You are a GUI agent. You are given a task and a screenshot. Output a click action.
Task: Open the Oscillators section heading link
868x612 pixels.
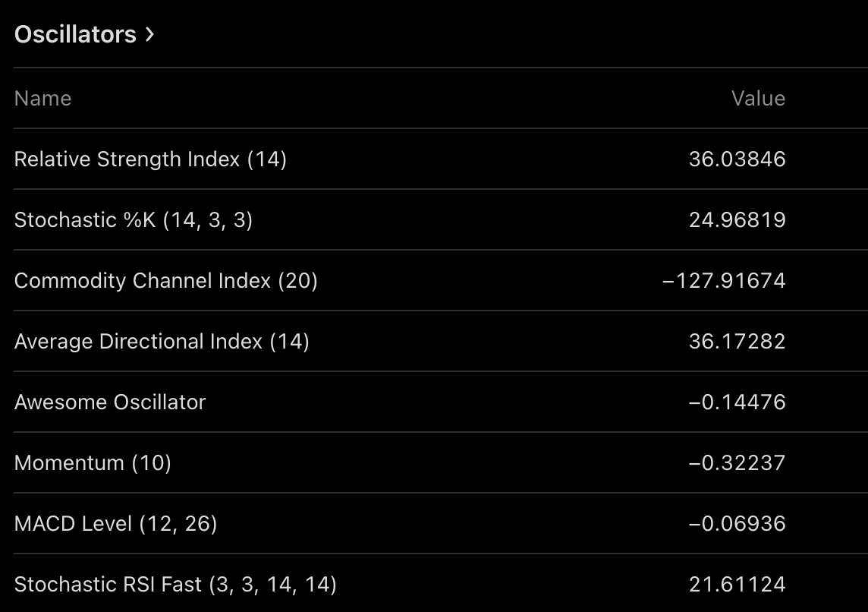pos(84,34)
